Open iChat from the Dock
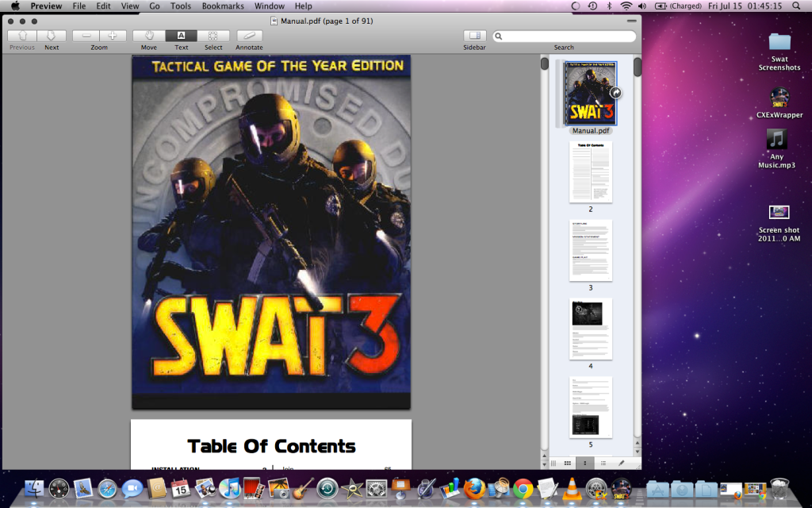This screenshot has height=508, width=812. tap(132, 488)
